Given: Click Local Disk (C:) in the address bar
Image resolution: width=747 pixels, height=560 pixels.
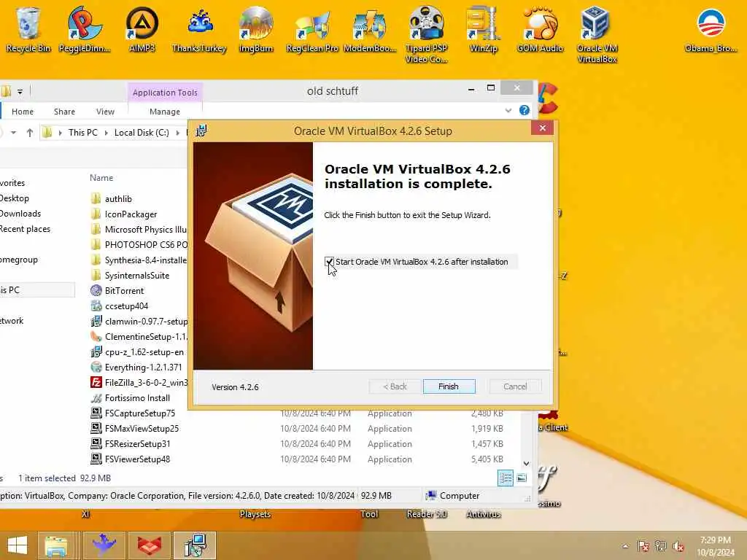Looking at the screenshot, I should pos(142,133).
